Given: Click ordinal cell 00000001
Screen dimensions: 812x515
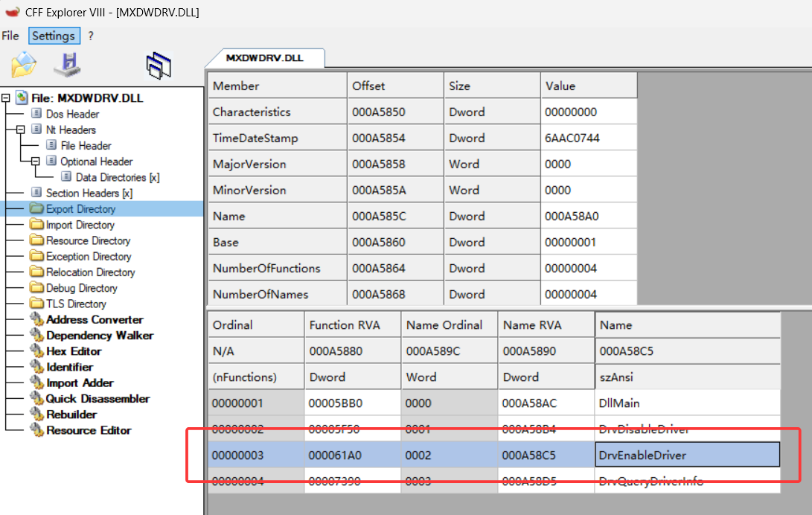Looking at the screenshot, I should point(256,403).
